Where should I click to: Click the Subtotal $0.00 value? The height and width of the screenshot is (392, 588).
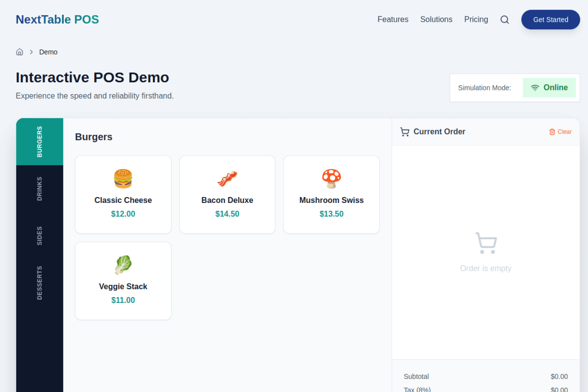pyautogui.click(x=559, y=376)
